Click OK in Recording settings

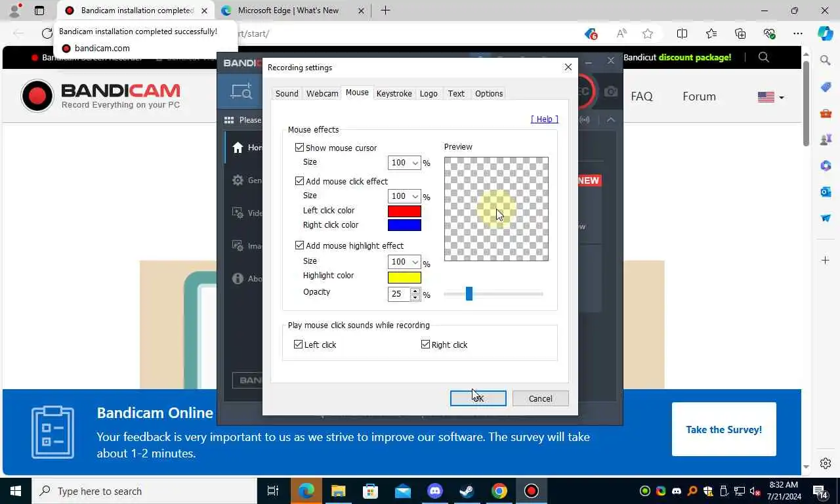coord(478,398)
